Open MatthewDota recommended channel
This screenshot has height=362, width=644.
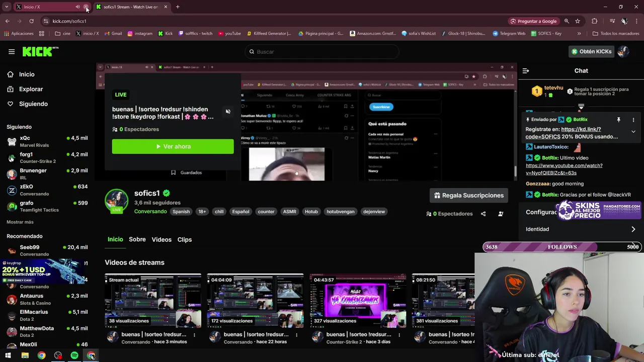pos(47,331)
